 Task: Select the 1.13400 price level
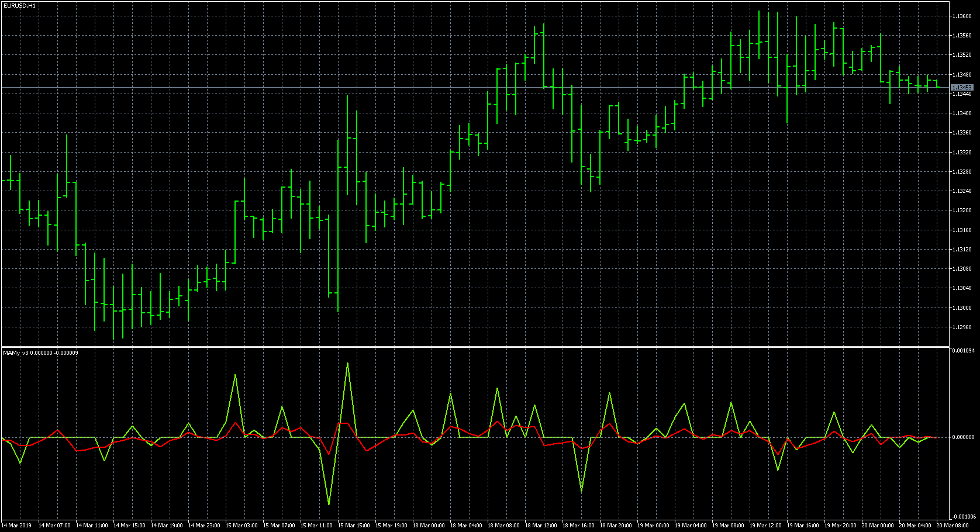(x=962, y=113)
